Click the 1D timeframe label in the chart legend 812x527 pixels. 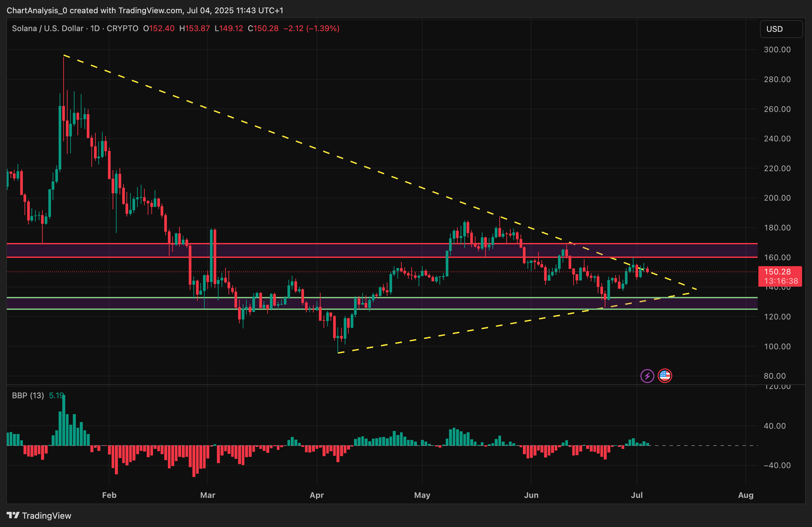(x=95, y=28)
